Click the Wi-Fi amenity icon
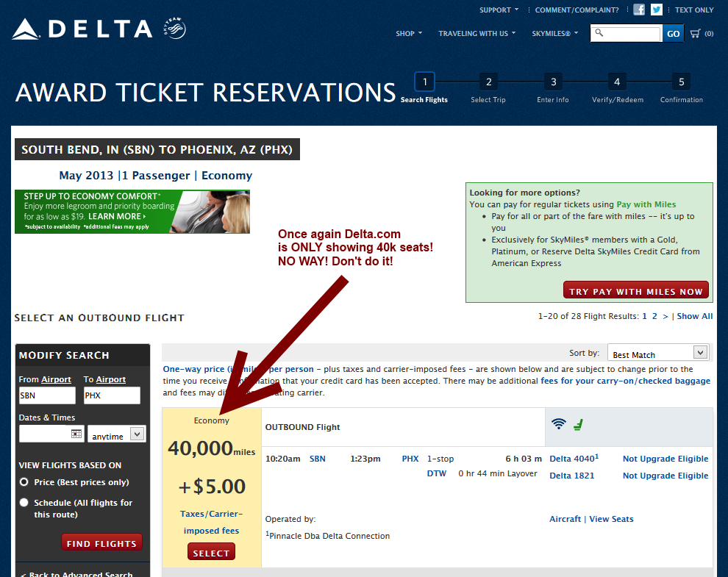The width and height of the screenshot is (728, 577). click(559, 424)
